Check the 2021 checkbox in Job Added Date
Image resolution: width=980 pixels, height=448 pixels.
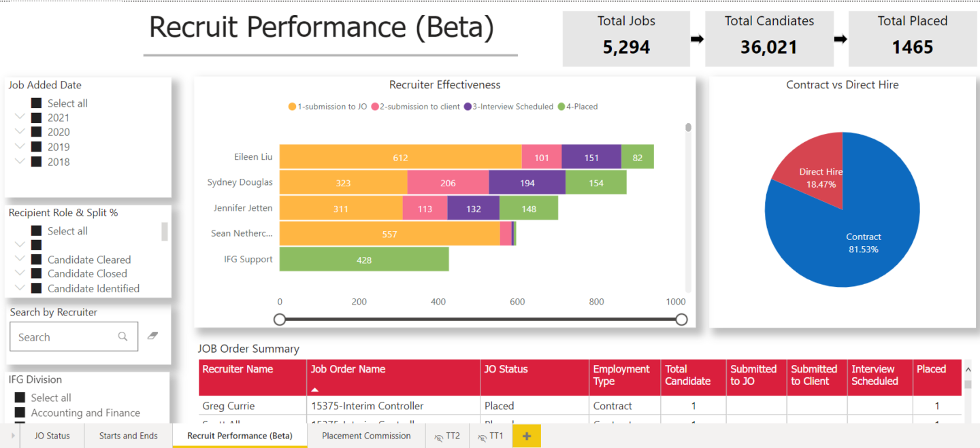35,117
